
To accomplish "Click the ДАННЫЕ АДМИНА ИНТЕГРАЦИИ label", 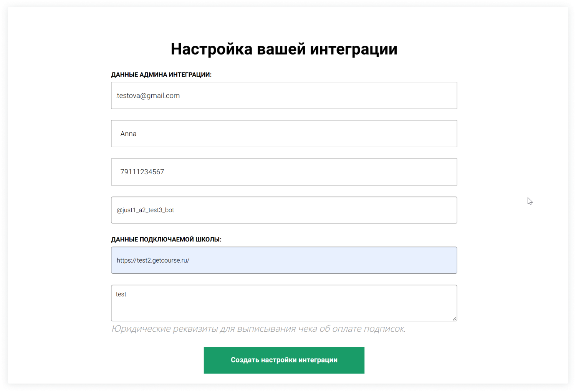I will pyautogui.click(x=161, y=74).
